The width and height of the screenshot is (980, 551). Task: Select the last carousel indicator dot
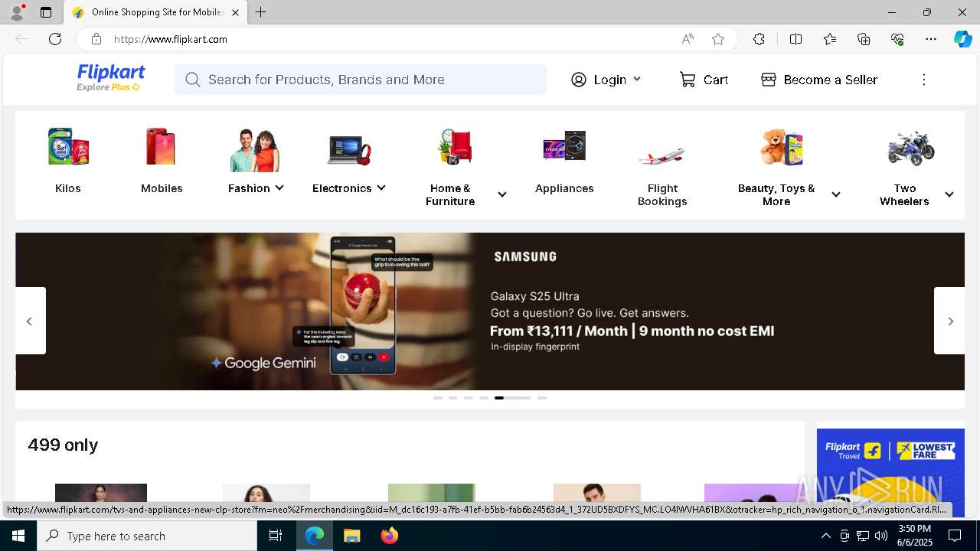542,398
